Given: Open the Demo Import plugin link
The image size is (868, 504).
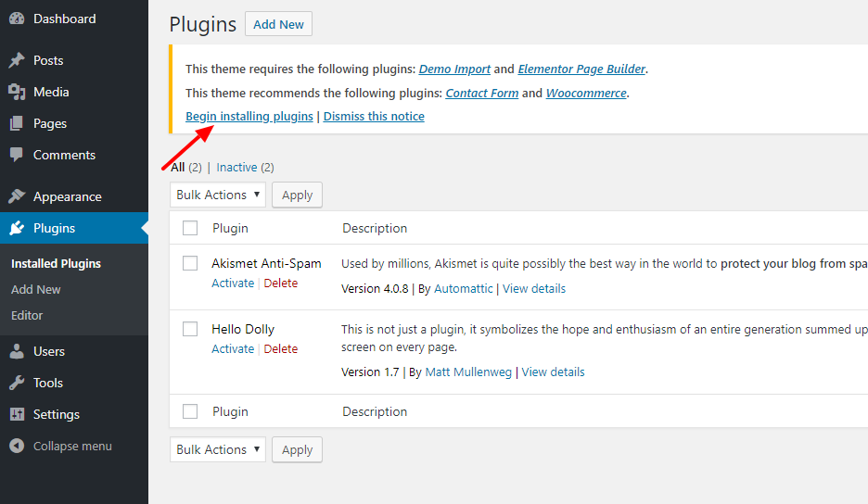Looking at the screenshot, I should click(x=454, y=69).
